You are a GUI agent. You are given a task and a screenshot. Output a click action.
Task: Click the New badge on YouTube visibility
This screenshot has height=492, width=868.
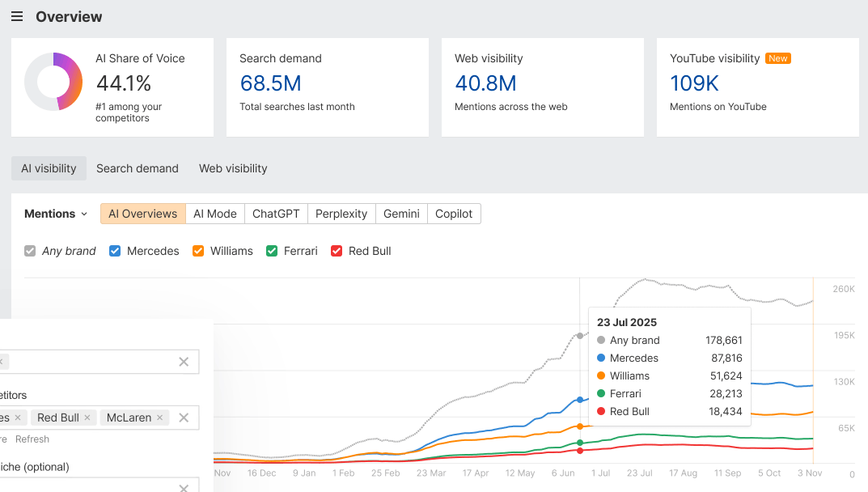pos(778,58)
